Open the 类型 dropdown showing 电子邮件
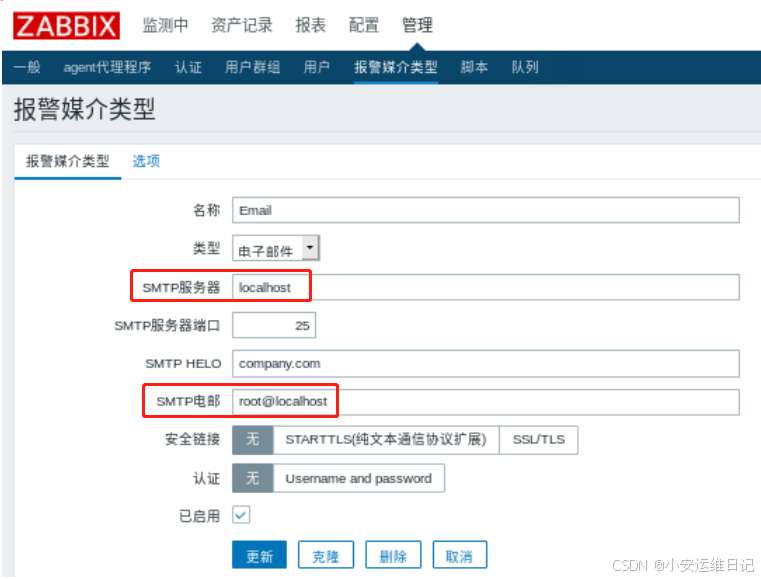 coord(276,248)
